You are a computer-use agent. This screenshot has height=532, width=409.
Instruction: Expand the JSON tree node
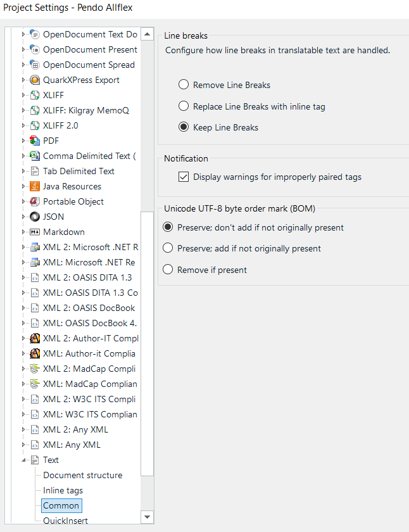point(23,217)
